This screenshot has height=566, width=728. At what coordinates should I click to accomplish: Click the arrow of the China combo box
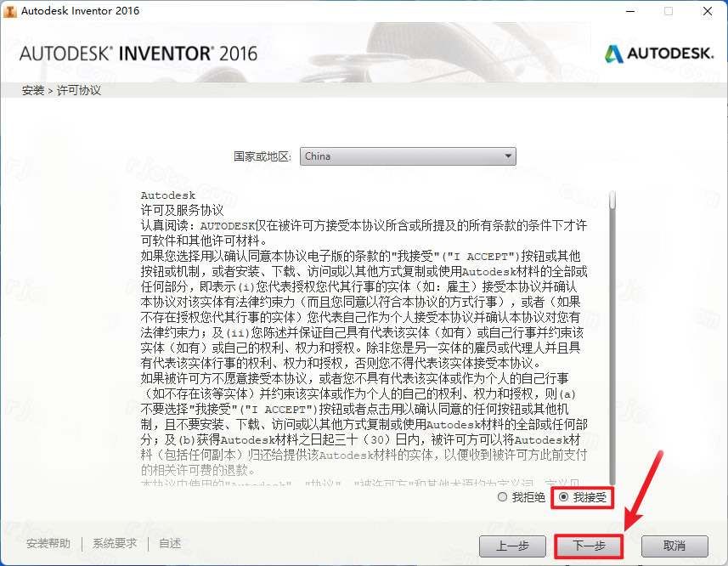(x=508, y=156)
